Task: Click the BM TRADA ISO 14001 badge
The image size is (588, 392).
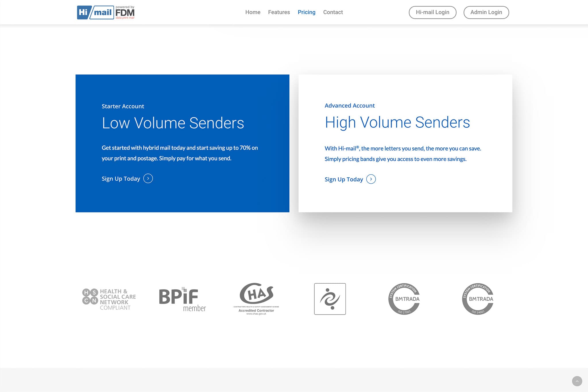Action: point(477,299)
